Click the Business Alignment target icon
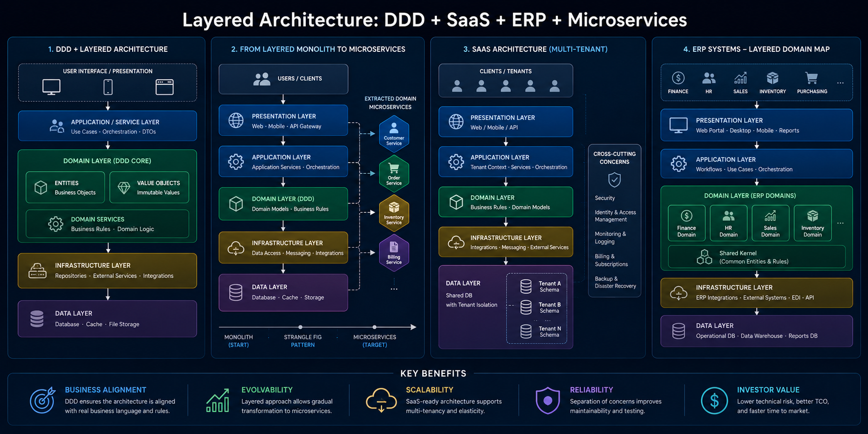Screen dimensions: 868x434 (x=43, y=400)
